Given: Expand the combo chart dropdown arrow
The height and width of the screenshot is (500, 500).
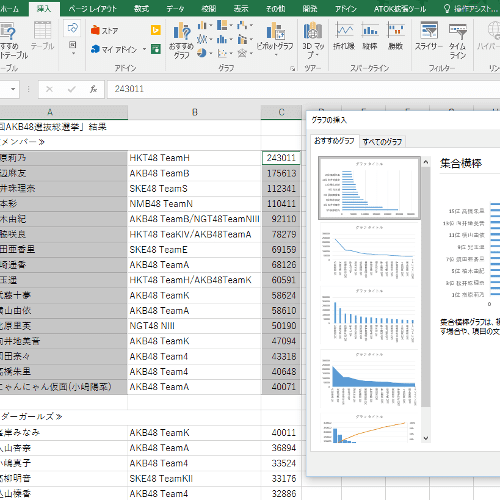Looking at the screenshot, I should (x=251, y=39).
